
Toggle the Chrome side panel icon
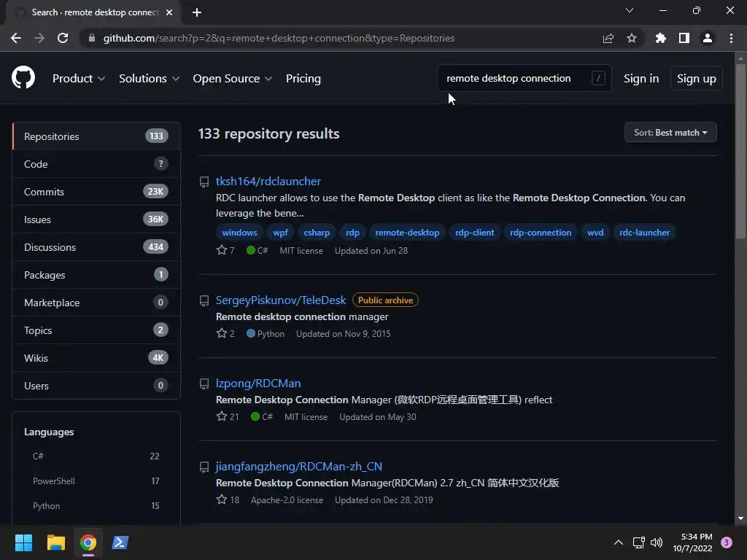tap(684, 38)
